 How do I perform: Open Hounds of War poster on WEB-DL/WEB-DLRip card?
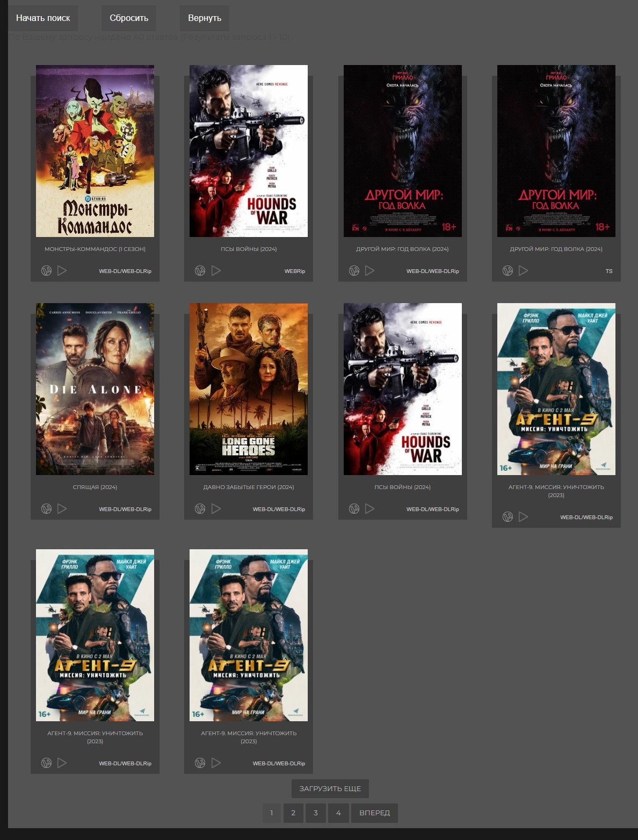403,389
